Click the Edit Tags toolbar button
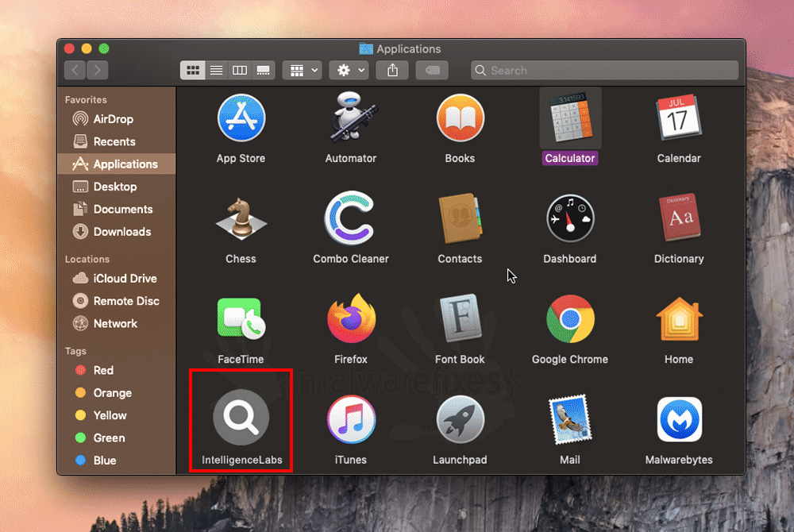The height and width of the screenshot is (532, 794). 432,70
